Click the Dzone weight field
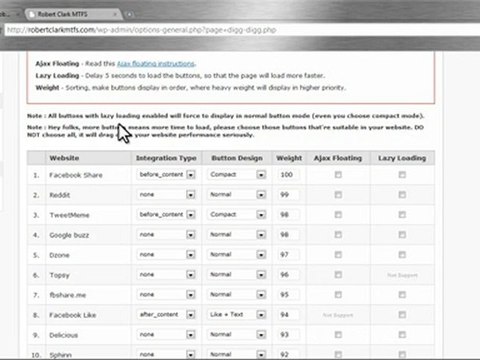The image size is (480, 360). point(288,255)
